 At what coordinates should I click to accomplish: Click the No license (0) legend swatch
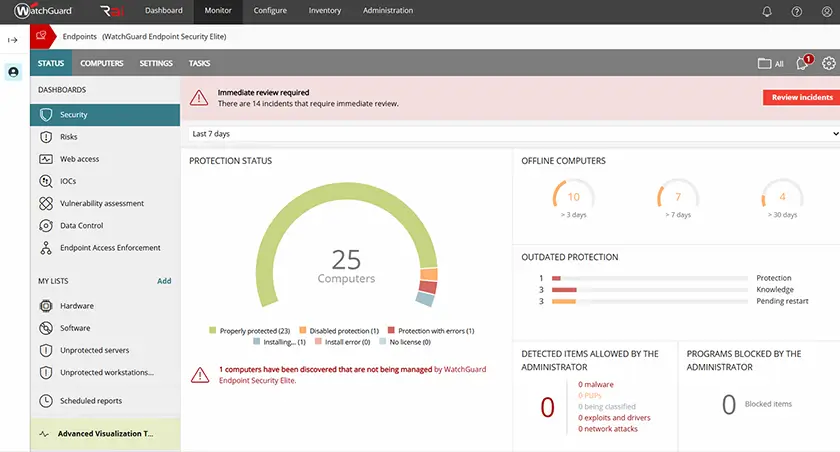pos(382,342)
